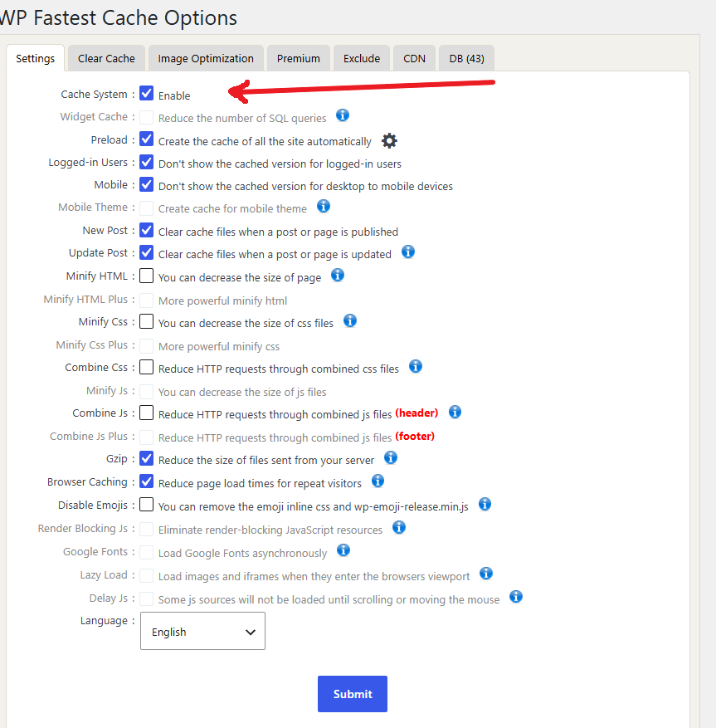Show info for Minify HTML

pyautogui.click(x=338, y=275)
